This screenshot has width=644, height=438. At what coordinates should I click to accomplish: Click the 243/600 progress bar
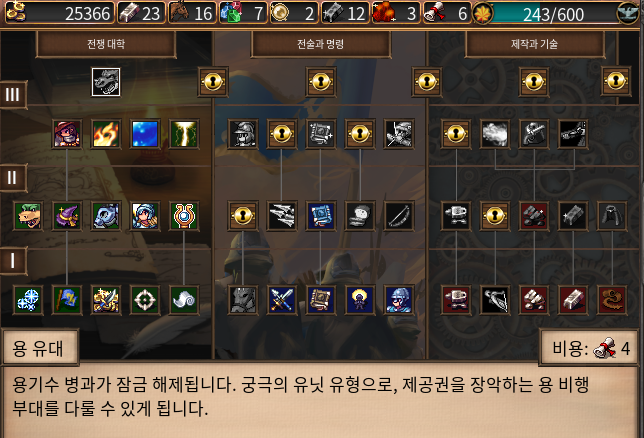coord(555,14)
